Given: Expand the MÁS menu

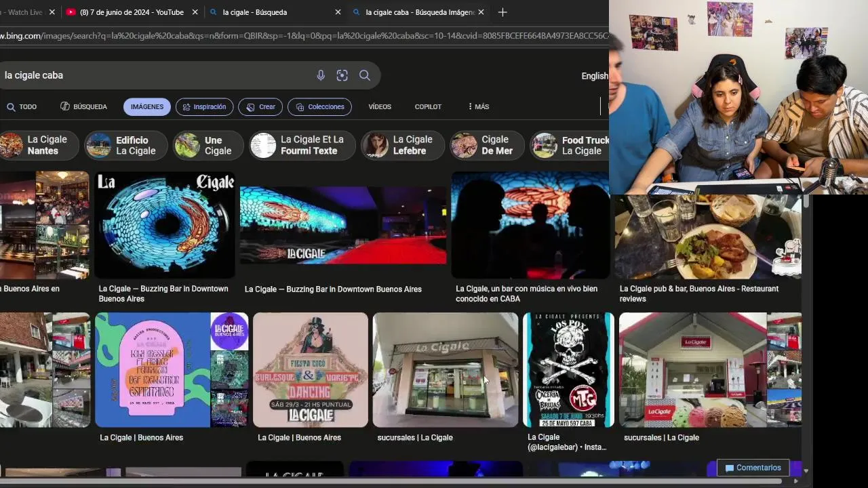Looking at the screenshot, I should tap(478, 106).
